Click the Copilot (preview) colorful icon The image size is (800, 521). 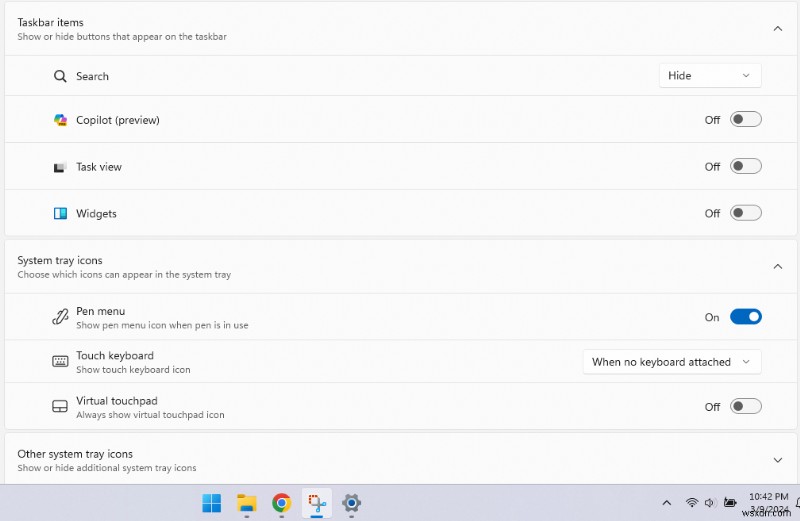click(60, 120)
